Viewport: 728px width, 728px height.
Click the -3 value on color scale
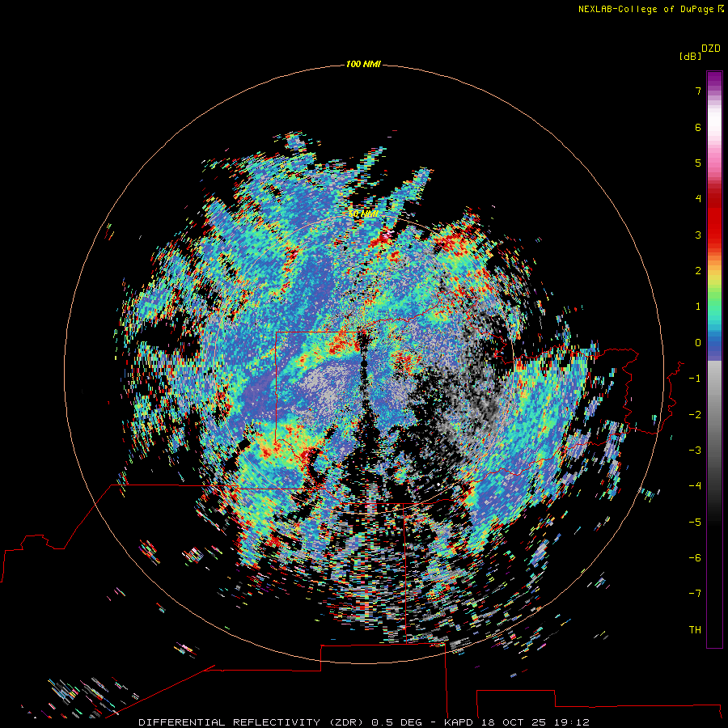click(695, 451)
